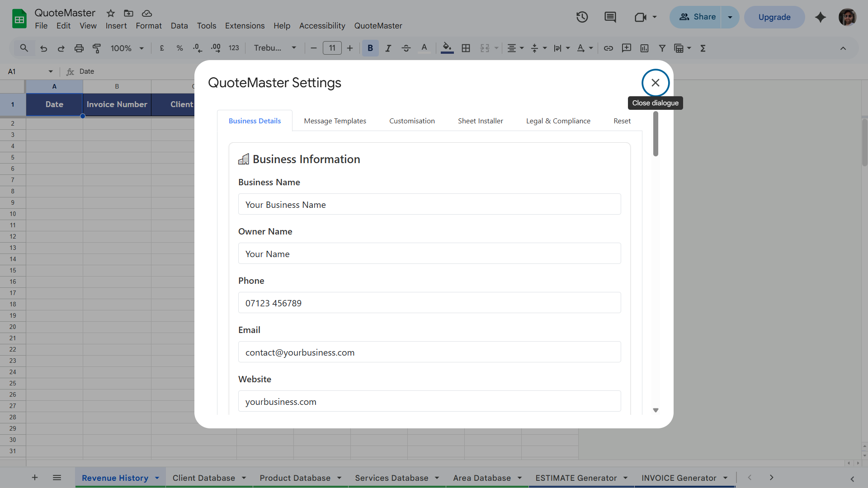Open the Sheet Installer tab
Viewport: 868px width, 488px height.
pyautogui.click(x=480, y=121)
